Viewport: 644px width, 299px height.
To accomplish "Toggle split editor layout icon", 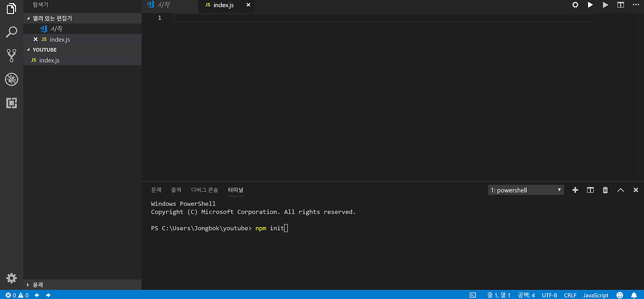I will [620, 5].
